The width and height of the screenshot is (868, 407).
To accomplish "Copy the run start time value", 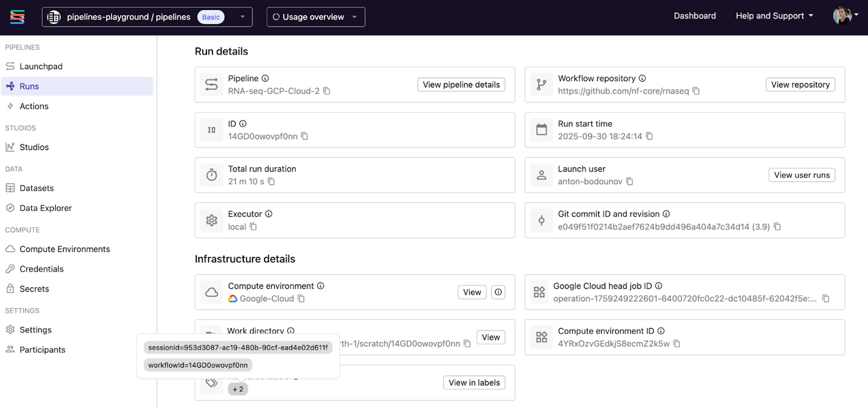I will point(649,136).
